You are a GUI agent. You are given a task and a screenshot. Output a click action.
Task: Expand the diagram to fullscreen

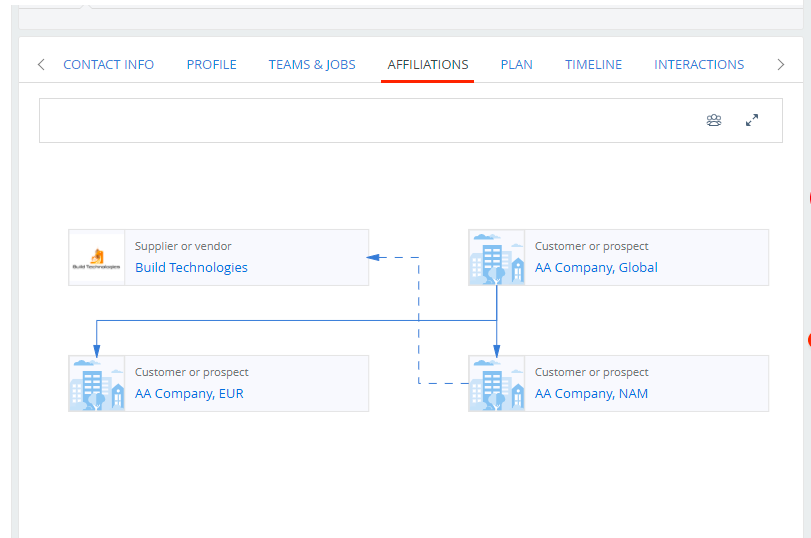752,121
